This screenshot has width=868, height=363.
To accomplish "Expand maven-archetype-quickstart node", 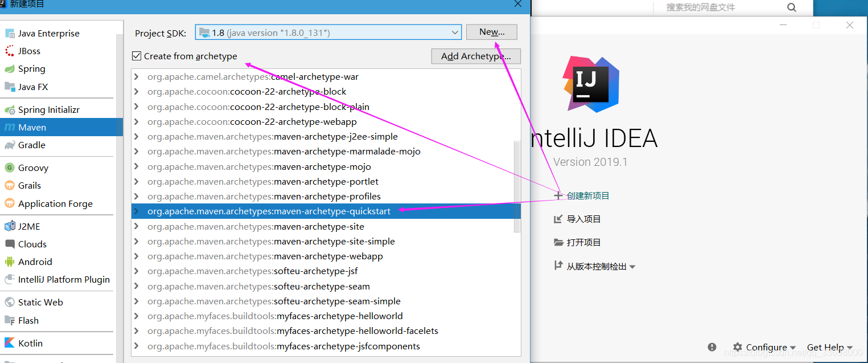I will tap(136, 211).
